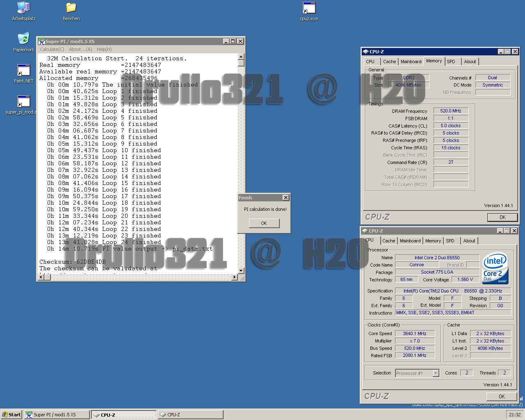Click the Loop 24 finished line in Super PI
525x420 pixels.
tap(104, 242)
